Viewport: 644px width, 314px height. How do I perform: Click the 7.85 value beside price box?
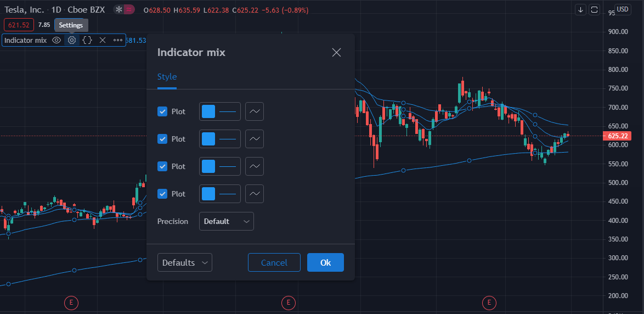coord(44,25)
